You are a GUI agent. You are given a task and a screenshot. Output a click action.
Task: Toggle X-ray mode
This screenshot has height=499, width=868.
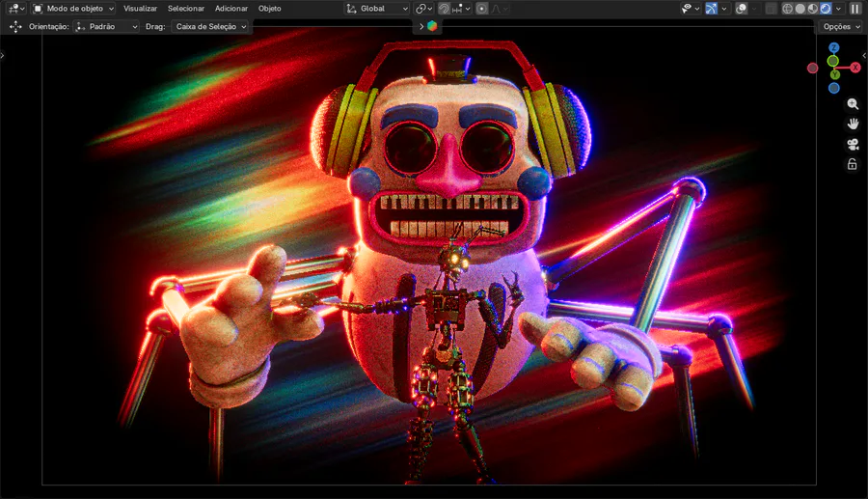point(771,9)
